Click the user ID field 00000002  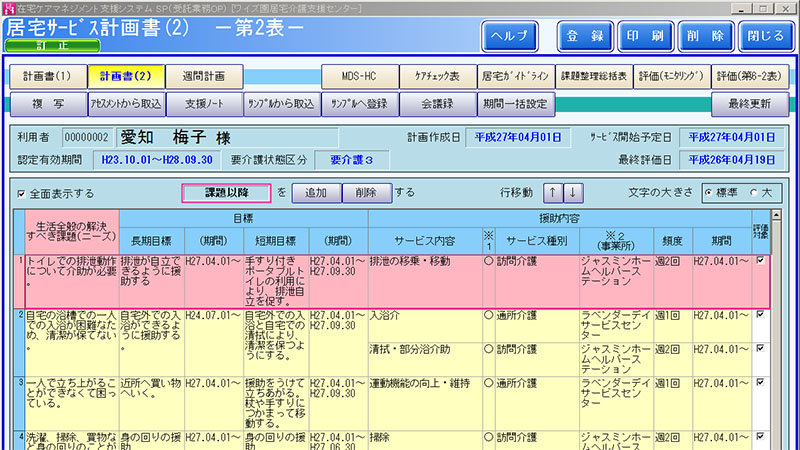[x=87, y=137]
